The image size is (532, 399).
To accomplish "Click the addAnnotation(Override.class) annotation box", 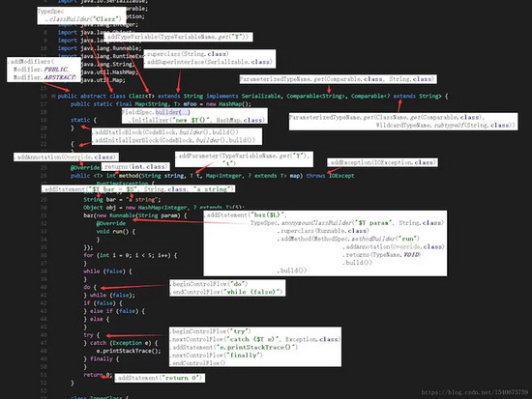I will [66, 157].
